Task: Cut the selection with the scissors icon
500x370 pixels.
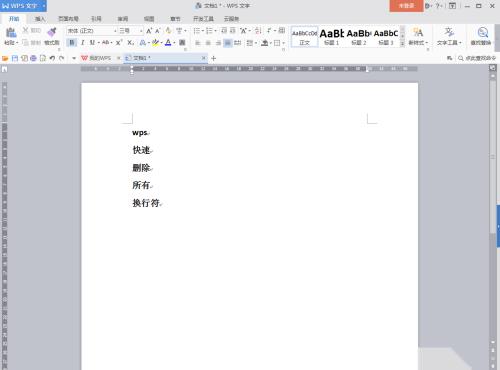Action: pos(25,31)
